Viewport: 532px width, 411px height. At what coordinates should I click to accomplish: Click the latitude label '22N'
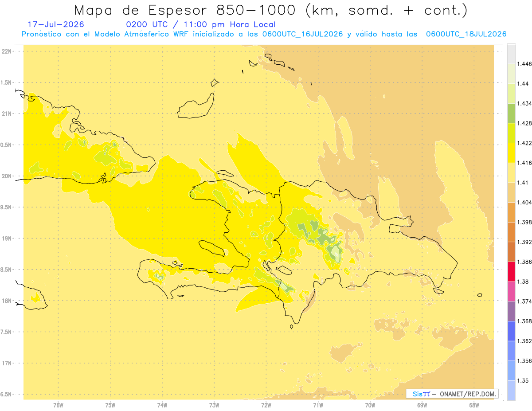click(6, 51)
